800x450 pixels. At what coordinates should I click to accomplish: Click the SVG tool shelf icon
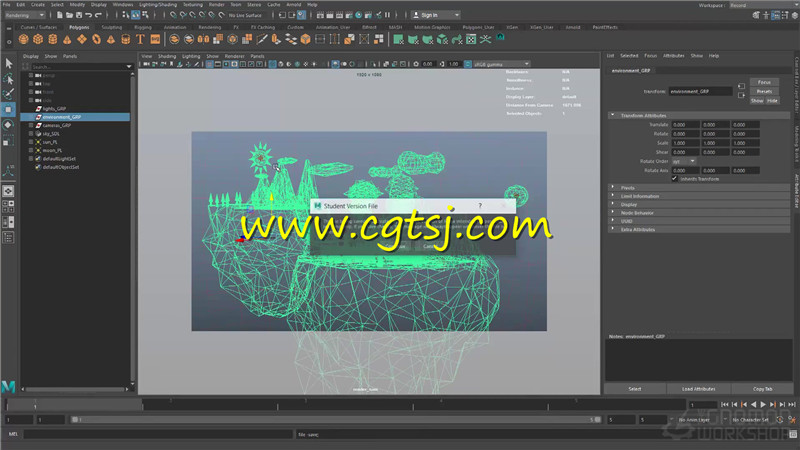tap(155, 39)
